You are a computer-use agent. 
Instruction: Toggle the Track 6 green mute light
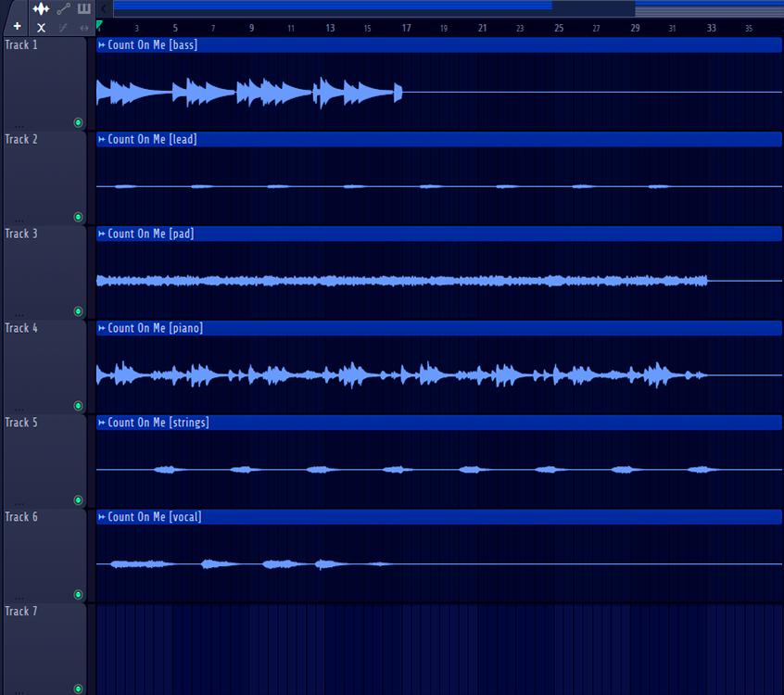(78, 595)
